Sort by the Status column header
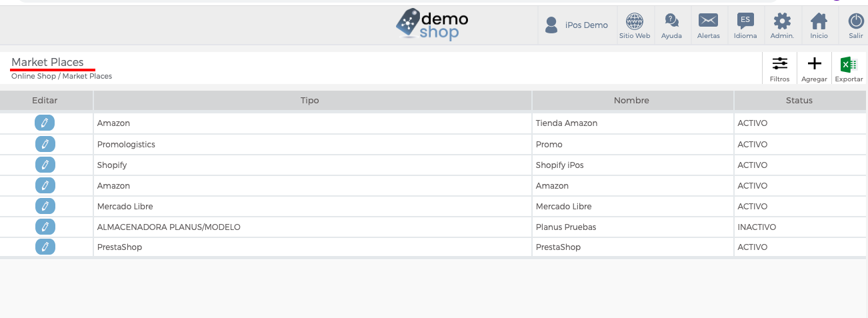Screen dimensions: 868x318 pyautogui.click(x=801, y=101)
